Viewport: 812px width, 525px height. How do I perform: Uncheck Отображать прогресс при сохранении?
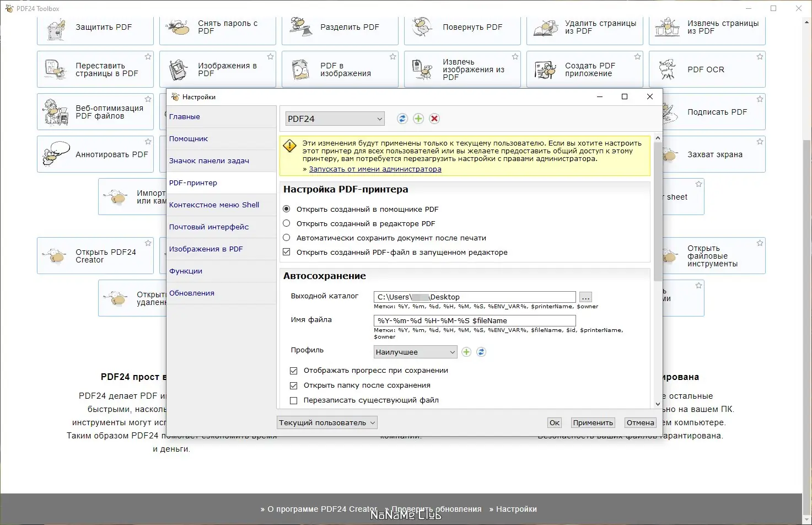click(x=294, y=371)
